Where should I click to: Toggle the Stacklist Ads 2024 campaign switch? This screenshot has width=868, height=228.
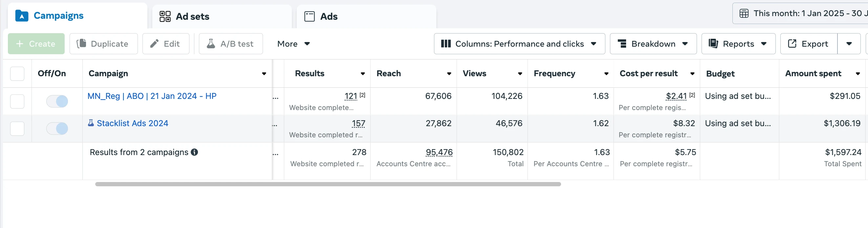[57, 128]
